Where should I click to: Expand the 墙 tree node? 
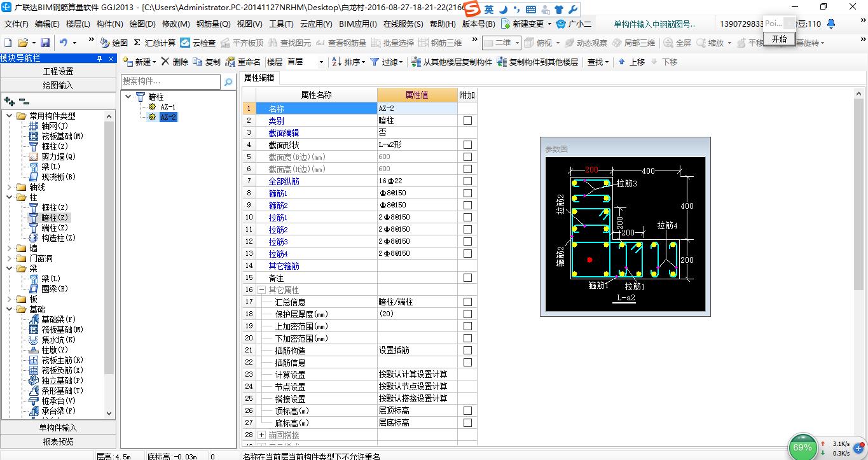point(10,248)
